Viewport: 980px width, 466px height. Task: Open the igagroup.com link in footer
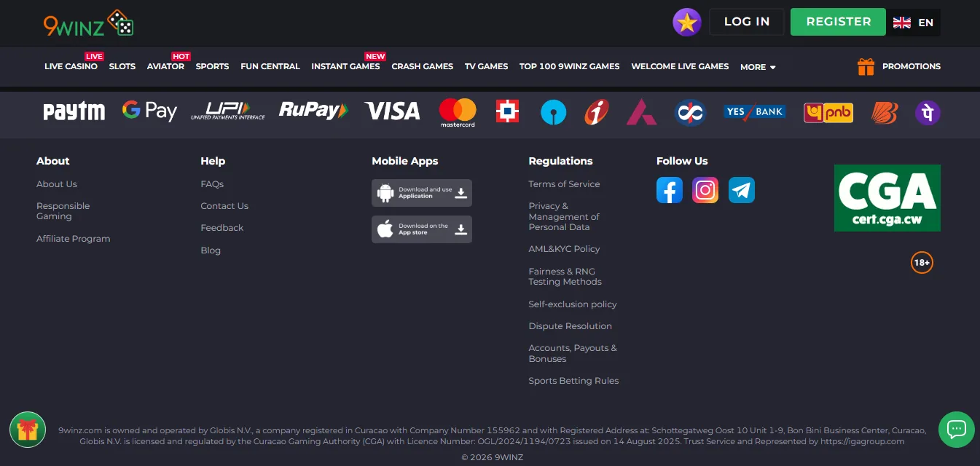click(863, 441)
